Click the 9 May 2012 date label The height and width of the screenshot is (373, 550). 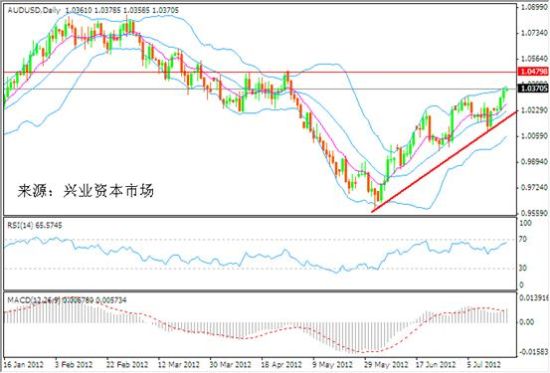[x=333, y=364]
